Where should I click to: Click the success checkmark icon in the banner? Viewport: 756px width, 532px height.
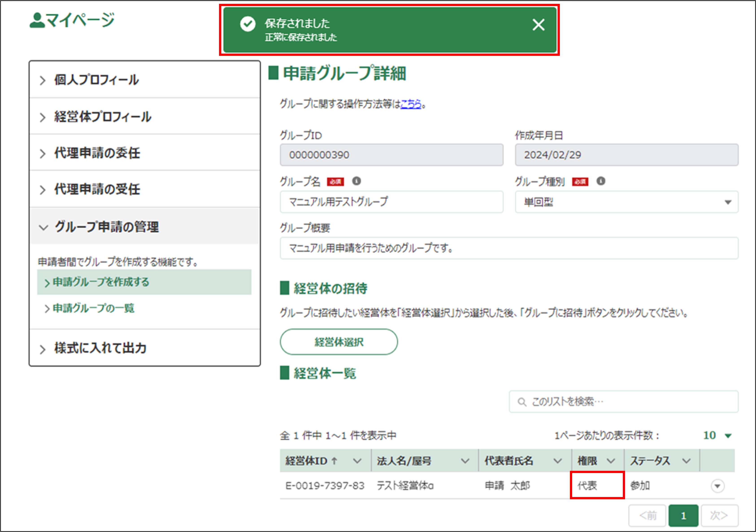pos(248,24)
